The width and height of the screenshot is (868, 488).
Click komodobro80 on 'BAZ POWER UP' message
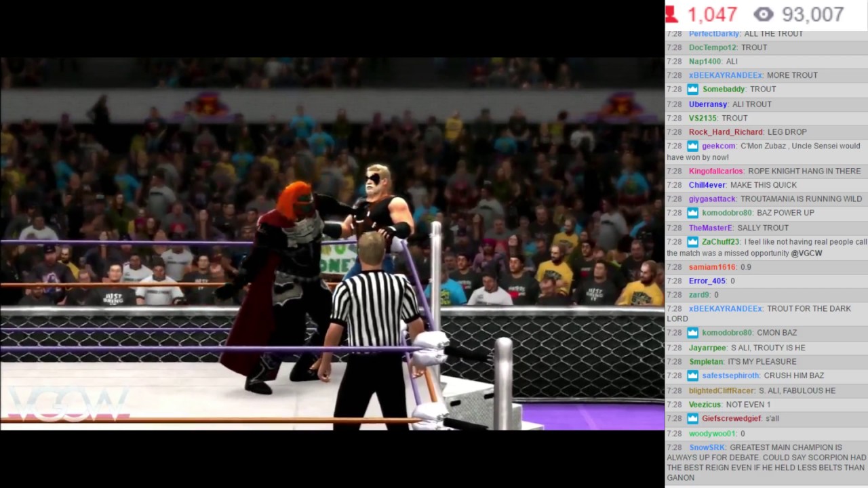[727, 213]
